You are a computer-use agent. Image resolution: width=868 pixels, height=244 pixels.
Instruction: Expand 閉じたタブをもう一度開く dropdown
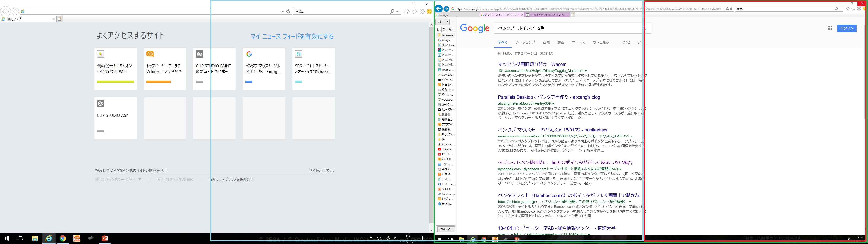click(x=139, y=180)
